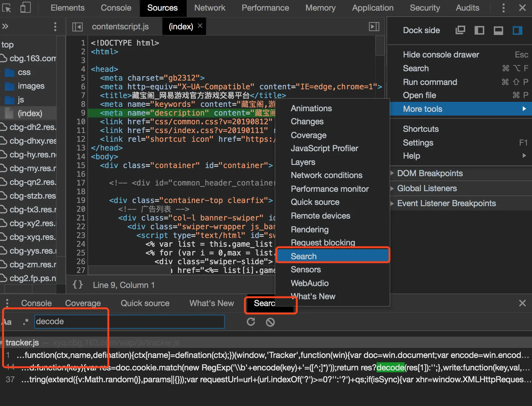Toggle regular expression search option
This screenshot has width=532, height=406.
[x=26, y=322]
